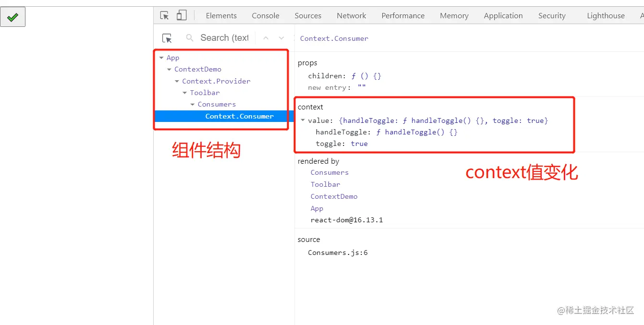Click the Context.Consumer header title

point(334,38)
